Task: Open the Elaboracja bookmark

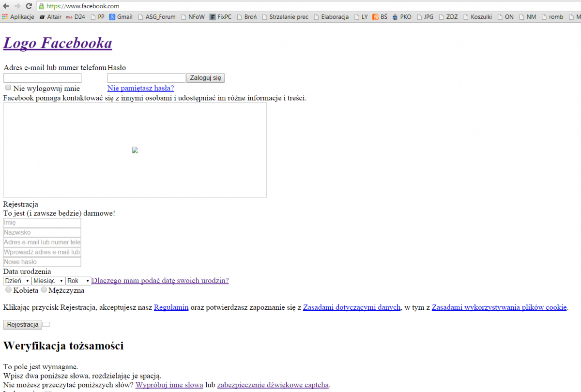Action: (x=331, y=17)
